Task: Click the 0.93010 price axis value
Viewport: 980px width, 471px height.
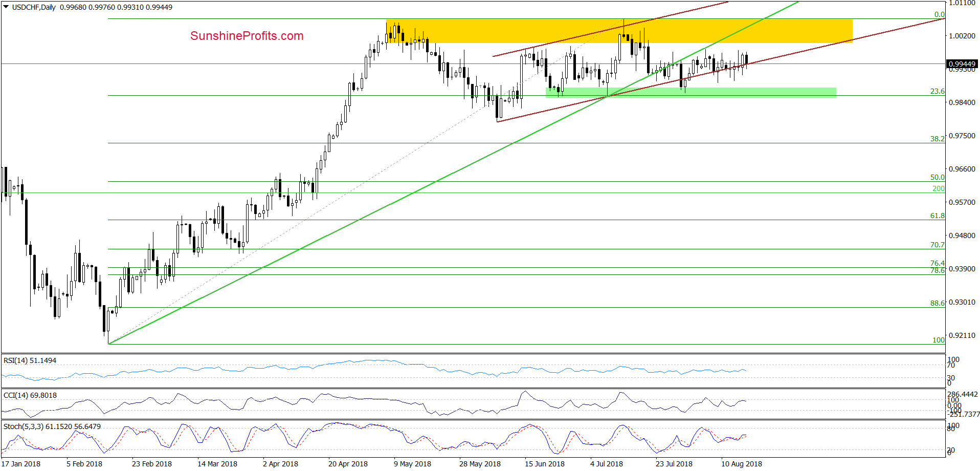Action: coord(962,302)
